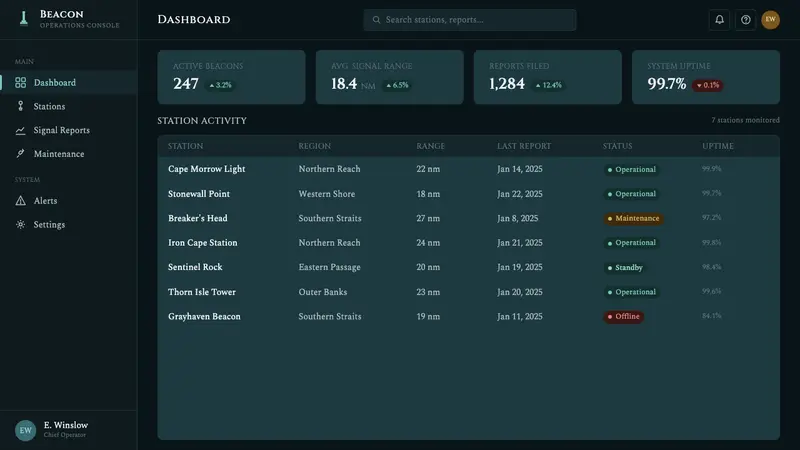Image resolution: width=800 pixels, height=450 pixels.
Task: Sort by the Region column header
Action: [315, 146]
